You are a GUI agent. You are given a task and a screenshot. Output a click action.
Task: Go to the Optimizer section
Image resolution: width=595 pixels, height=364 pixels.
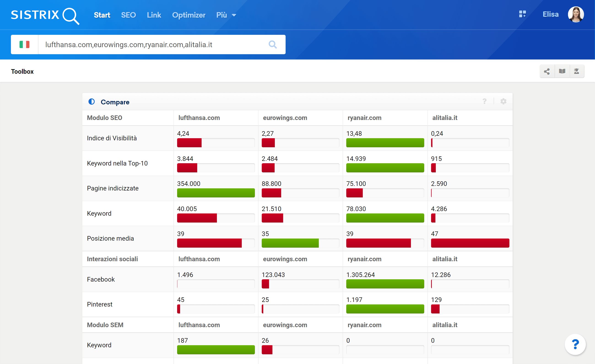189,15
